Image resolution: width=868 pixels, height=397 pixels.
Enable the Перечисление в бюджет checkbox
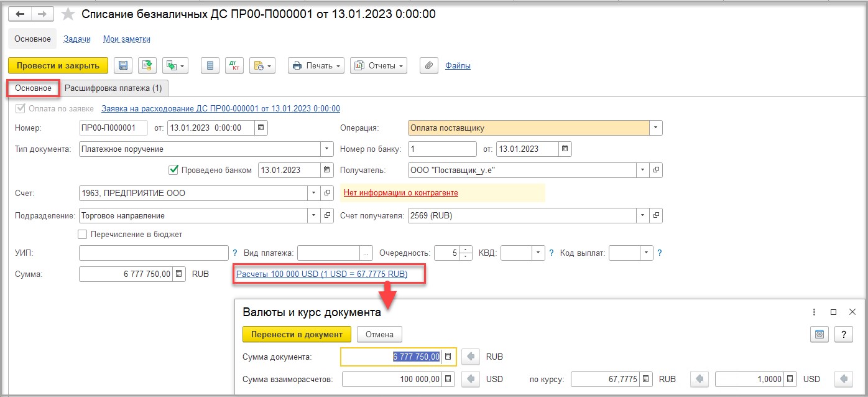(x=83, y=235)
